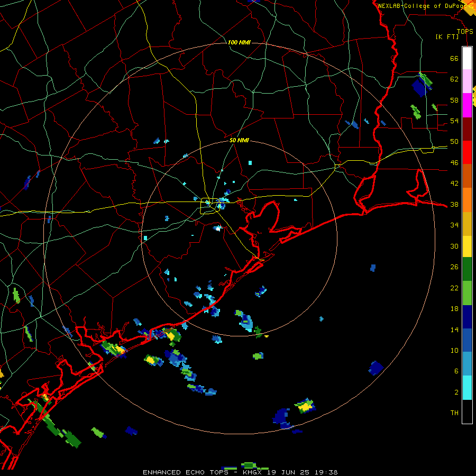Click the '58' scale value
This screenshot has width=476, height=476.
[x=454, y=100]
